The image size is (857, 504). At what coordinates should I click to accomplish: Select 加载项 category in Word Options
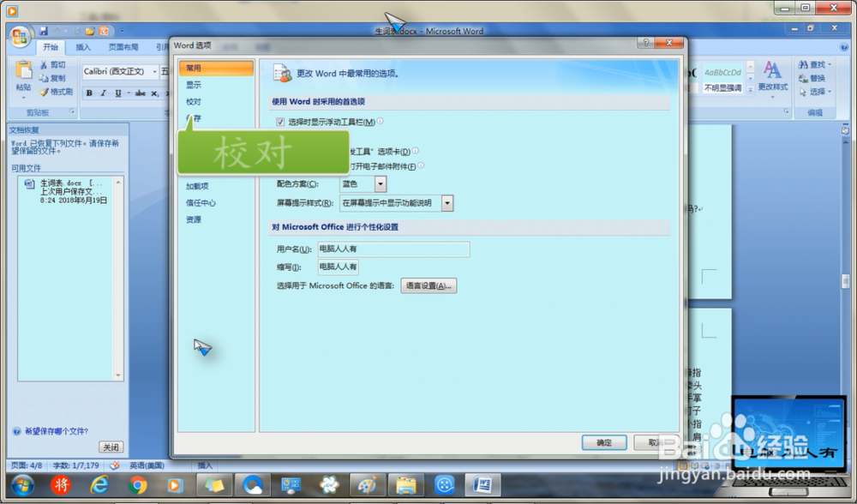pos(217,186)
